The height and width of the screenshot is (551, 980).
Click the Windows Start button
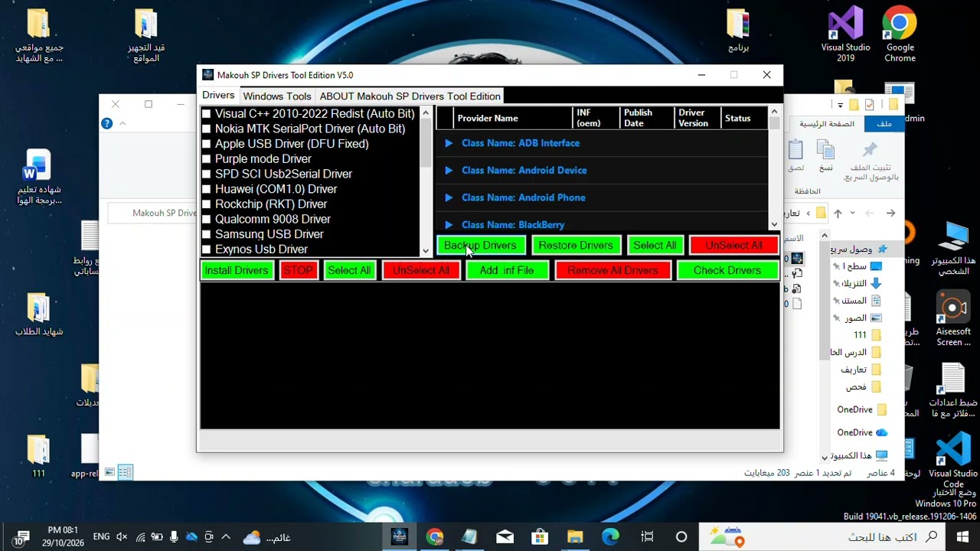pos(963,537)
